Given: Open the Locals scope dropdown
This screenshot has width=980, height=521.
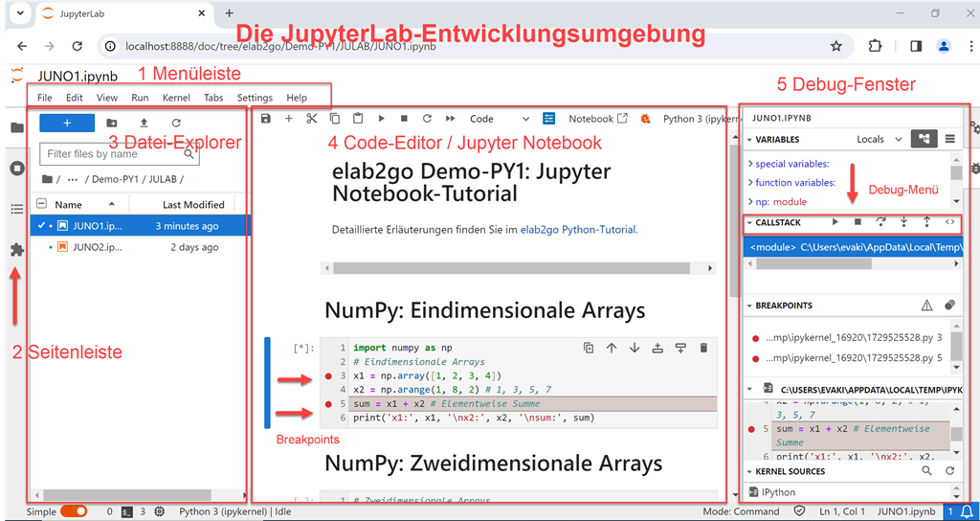Looking at the screenshot, I should (880, 140).
